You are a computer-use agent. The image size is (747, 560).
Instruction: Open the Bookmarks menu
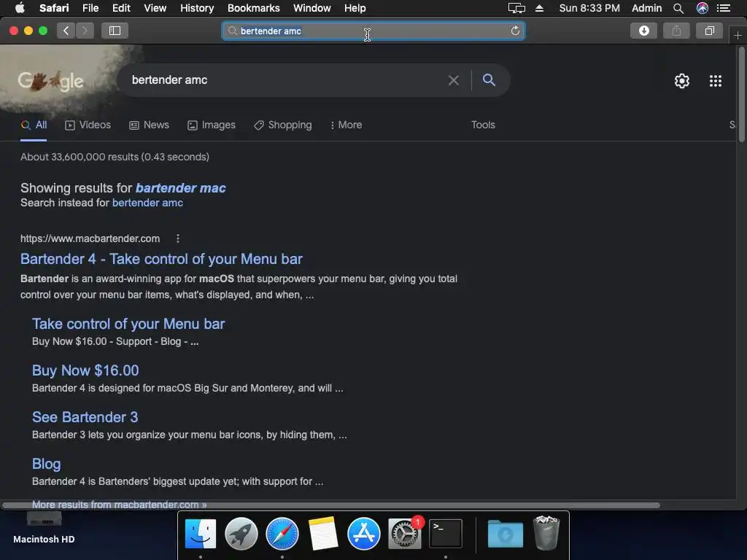[253, 8]
